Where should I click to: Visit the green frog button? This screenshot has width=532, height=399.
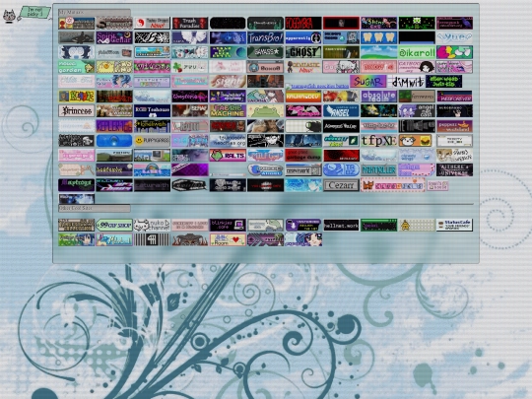click(265, 111)
